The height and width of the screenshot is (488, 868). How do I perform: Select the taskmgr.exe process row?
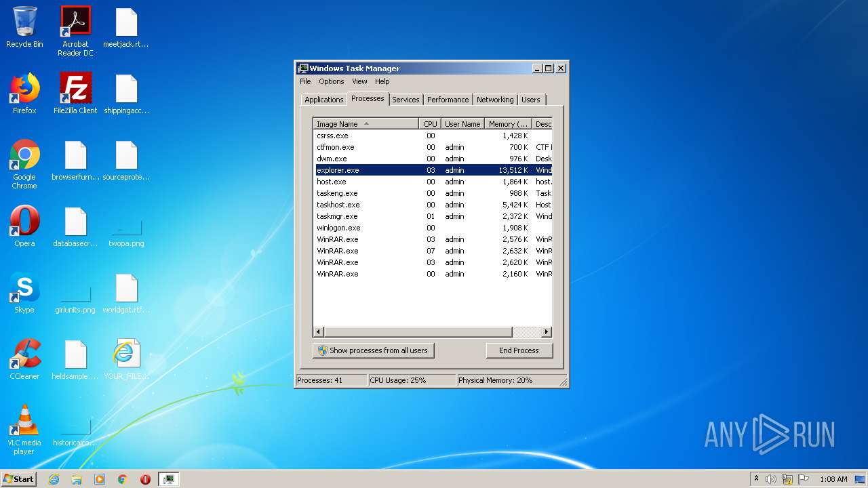[433, 216]
